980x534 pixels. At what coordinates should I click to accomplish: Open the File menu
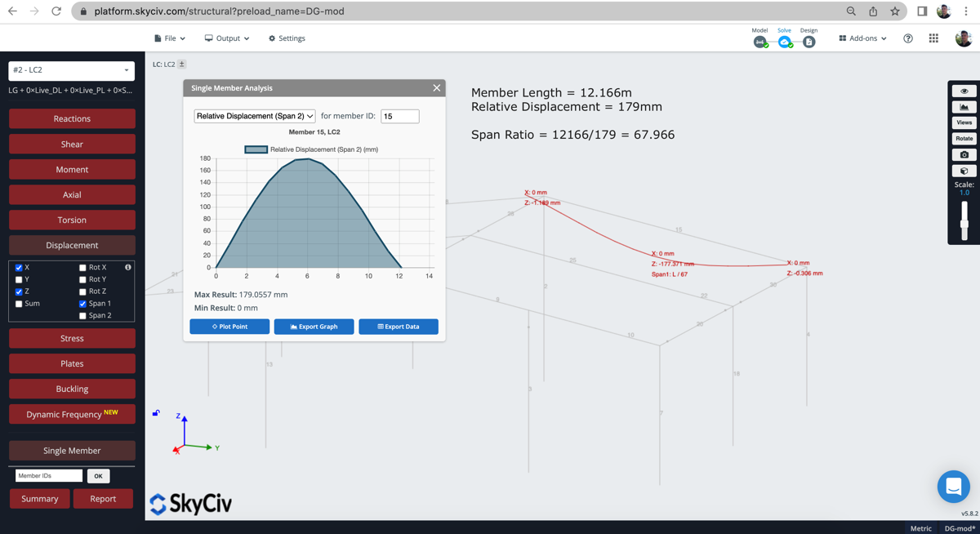[170, 38]
